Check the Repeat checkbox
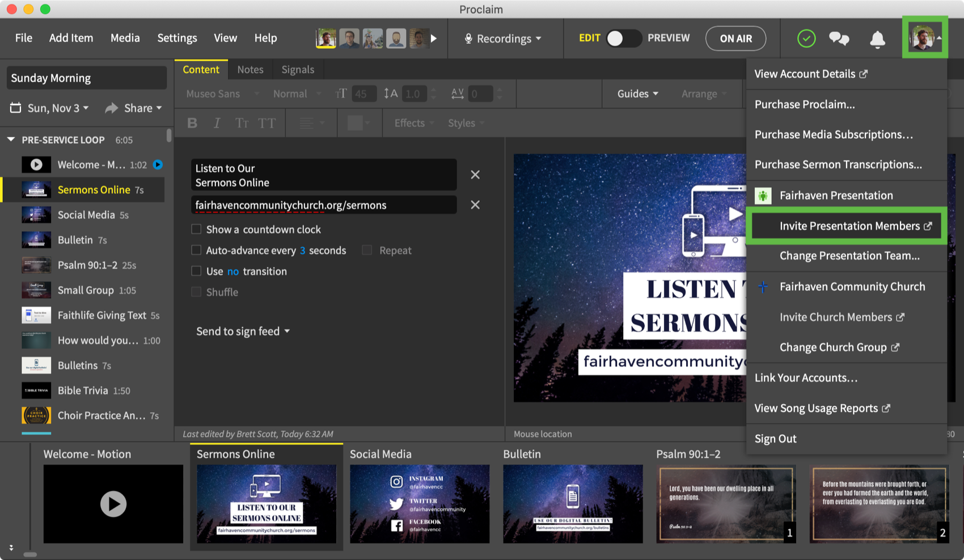964x560 pixels. [x=367, y=250]
